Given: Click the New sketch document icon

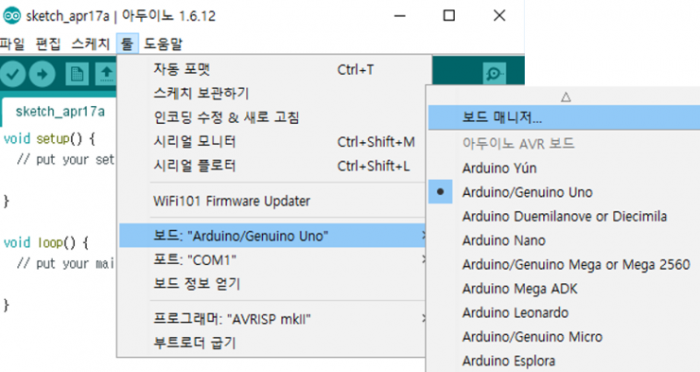Looking at the screenshot, I should [x=77, y=74].
